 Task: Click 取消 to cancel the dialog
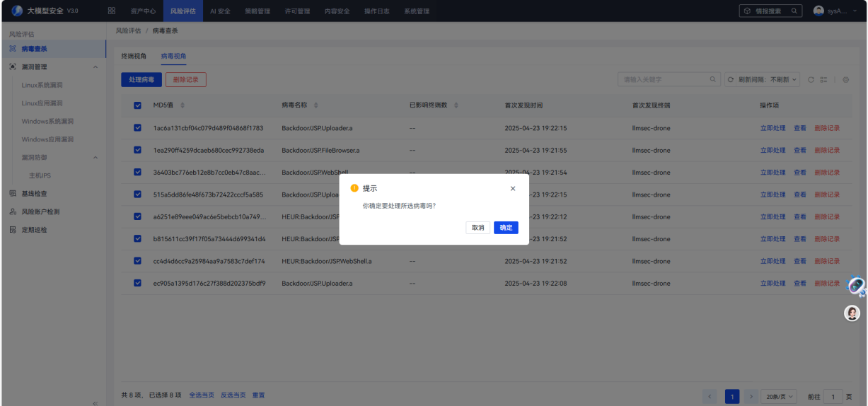(x=478, y=228)
